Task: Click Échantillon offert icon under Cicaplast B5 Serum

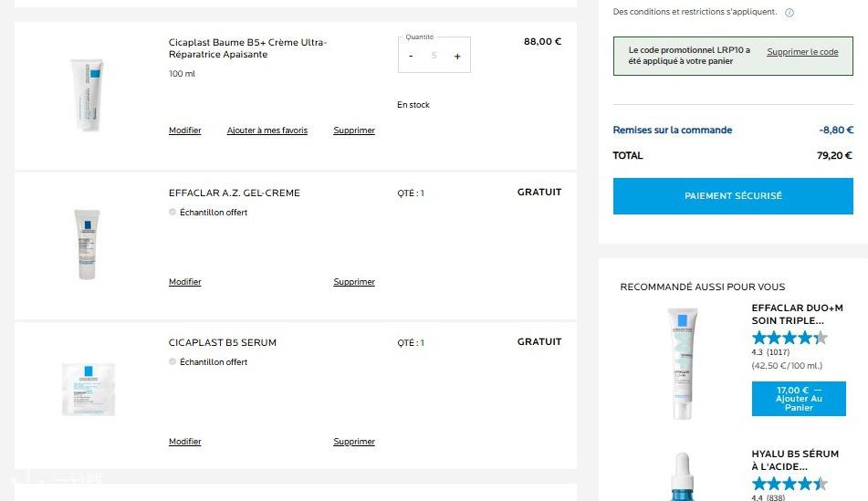Action: pos(173,361)
